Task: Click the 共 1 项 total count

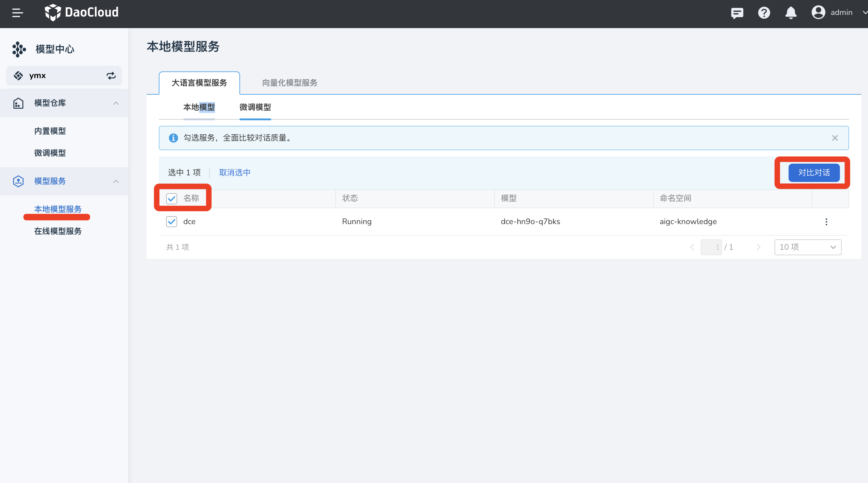Action: [x=177, y=247]
